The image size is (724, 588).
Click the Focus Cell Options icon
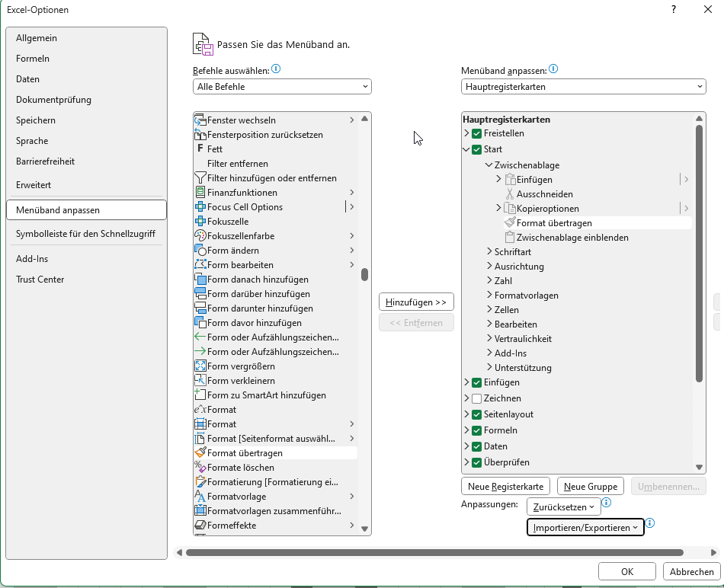pos(200,206)
